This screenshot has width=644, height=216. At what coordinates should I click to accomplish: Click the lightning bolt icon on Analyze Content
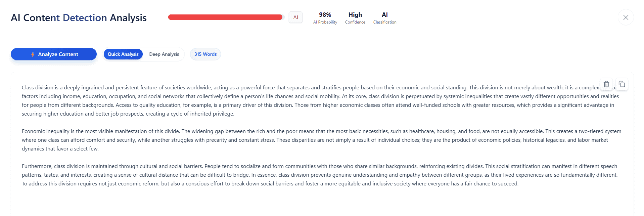point(33,54)
